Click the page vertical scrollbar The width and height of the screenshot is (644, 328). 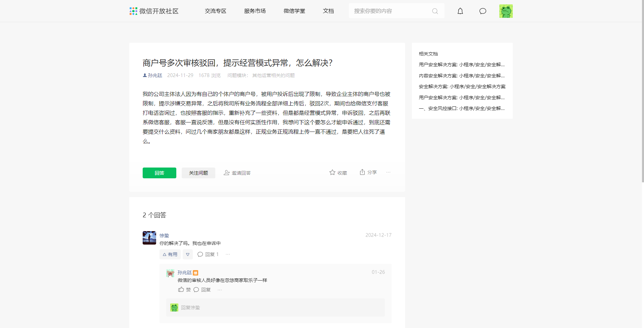(643, 91)
